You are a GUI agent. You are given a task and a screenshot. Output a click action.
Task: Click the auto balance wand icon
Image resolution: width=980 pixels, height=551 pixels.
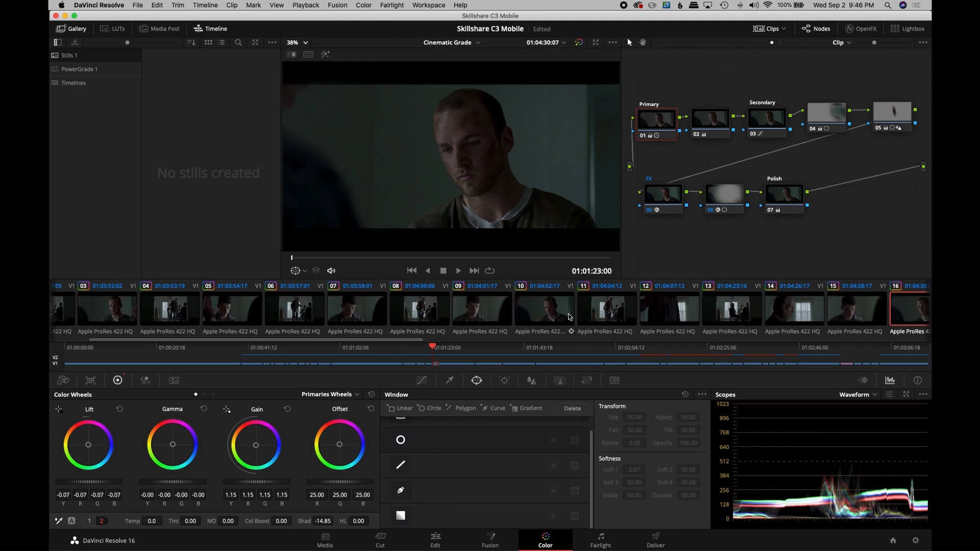[59, 521]
